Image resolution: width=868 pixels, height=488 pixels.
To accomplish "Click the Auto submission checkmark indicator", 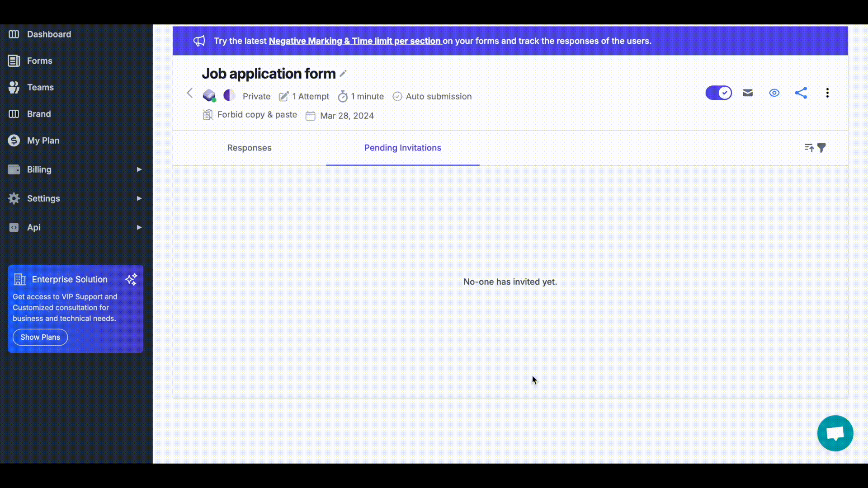I will point(397,96).
